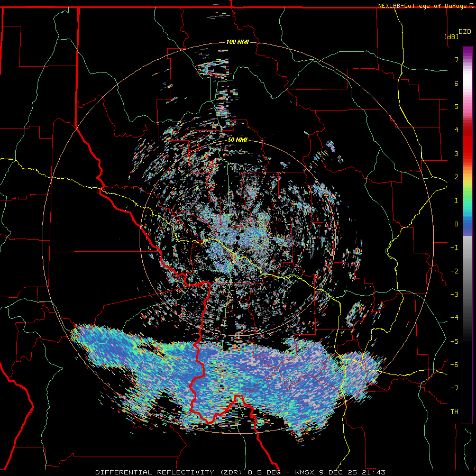Click the -4 value on color scale
Image resolution: width=476 pixels, height=476 pixels.
(x=454, y=318)
